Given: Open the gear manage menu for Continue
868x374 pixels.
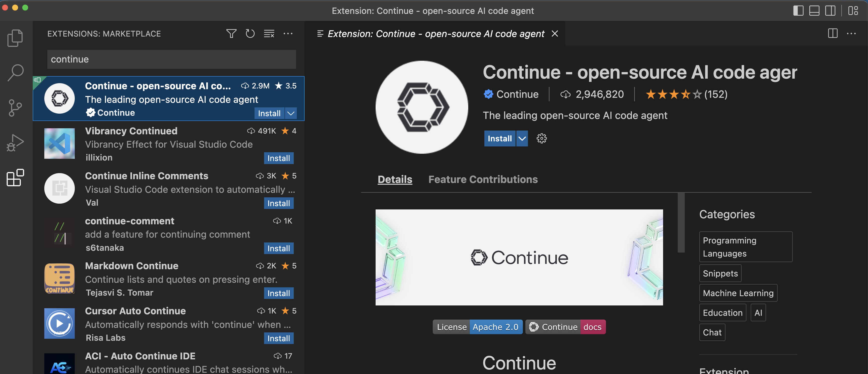Looking at the screenshot, I should 541,138.
